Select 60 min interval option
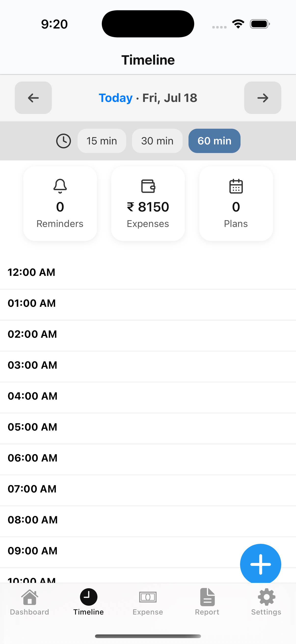The width and height of the screenshot is (296, 644). (x=214, y=141)
